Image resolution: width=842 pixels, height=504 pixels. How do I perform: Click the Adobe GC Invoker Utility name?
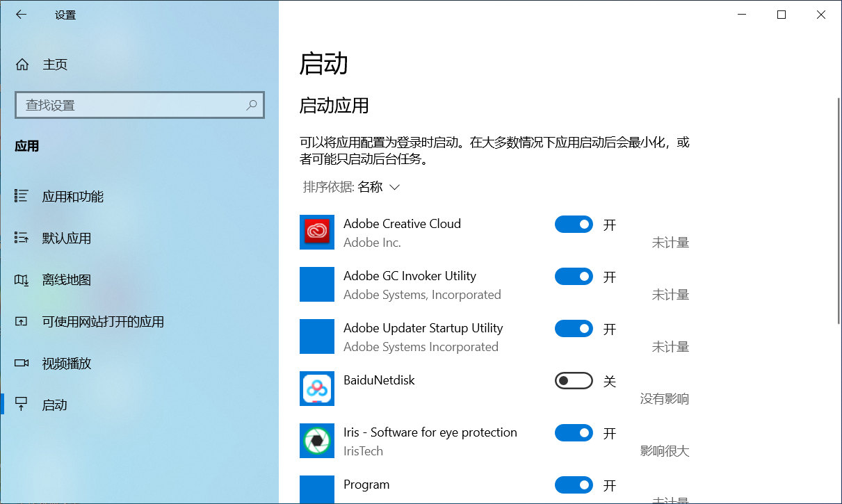click(x=410, y=276)
